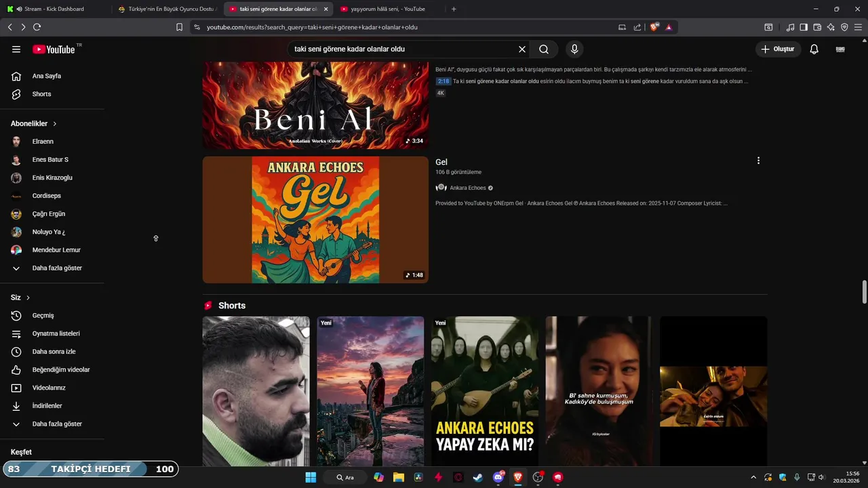Open the YouTube guide hamburger menu

tap(16, 49)
